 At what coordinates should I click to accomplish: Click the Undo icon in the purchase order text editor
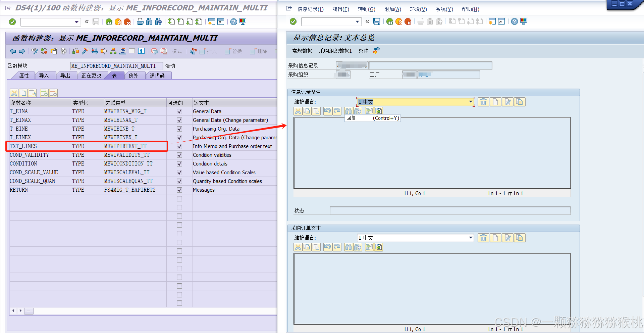coord(328,247)
